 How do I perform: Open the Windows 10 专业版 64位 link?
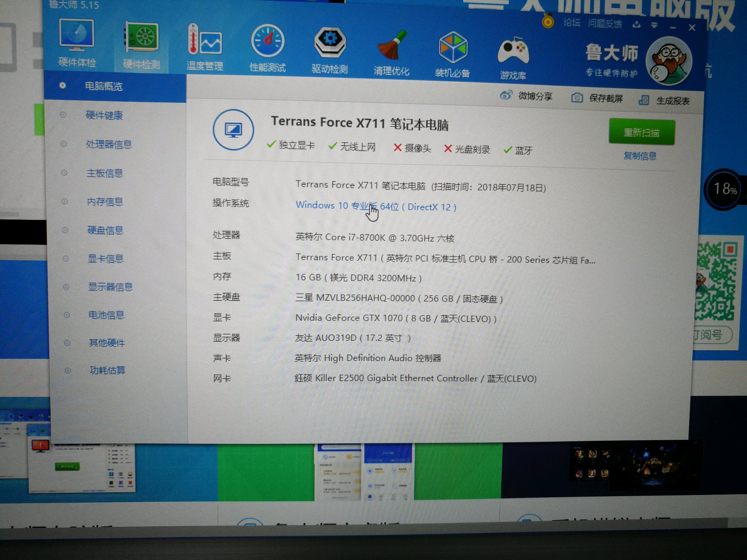click(x=376, y=206)
